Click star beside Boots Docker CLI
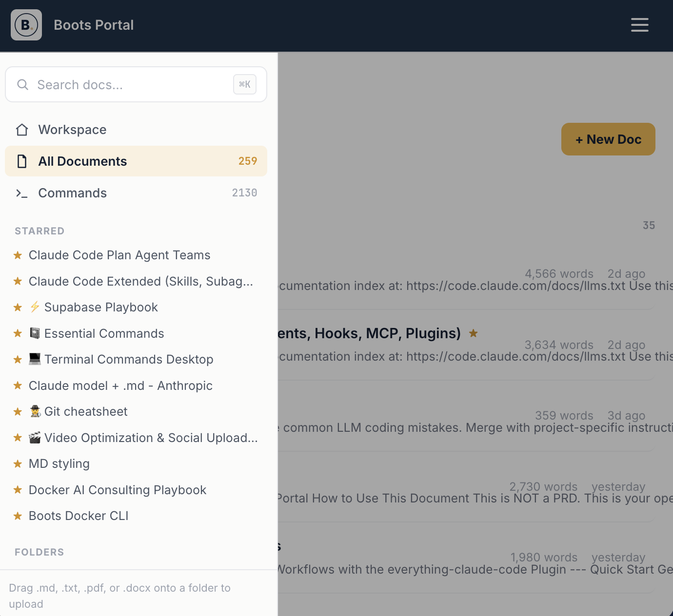Viewport: 673px width, 616px height. coord(18,516)
